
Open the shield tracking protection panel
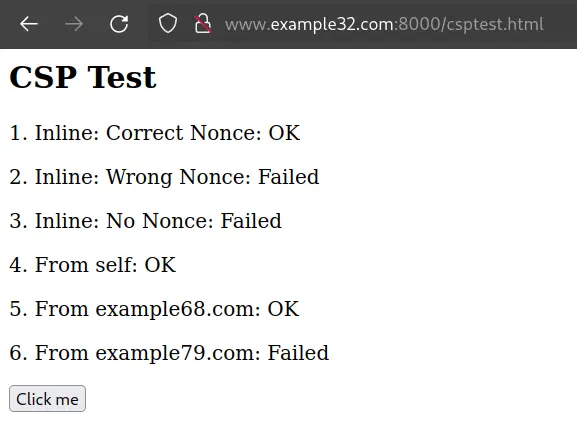(168, 24)
